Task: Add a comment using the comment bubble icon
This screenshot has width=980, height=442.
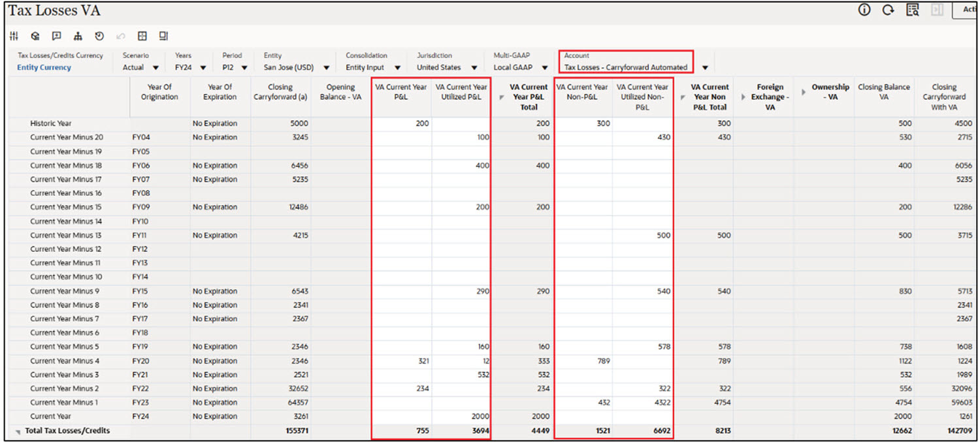Action: tap(57, 36)
